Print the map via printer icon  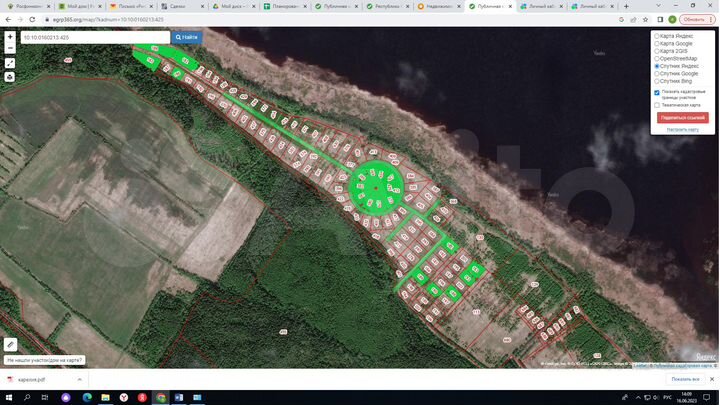(x=10, y=77)
